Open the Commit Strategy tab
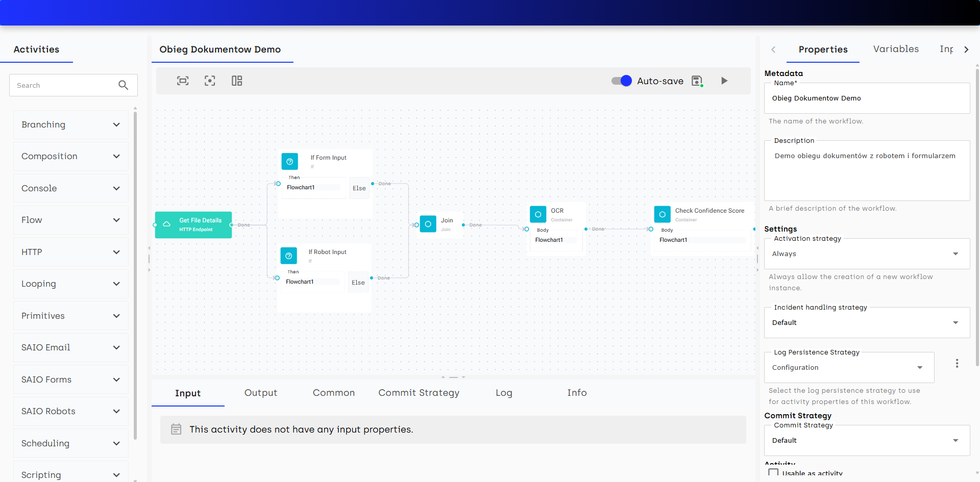The image size is (980, 482). (x=419, y=393)
